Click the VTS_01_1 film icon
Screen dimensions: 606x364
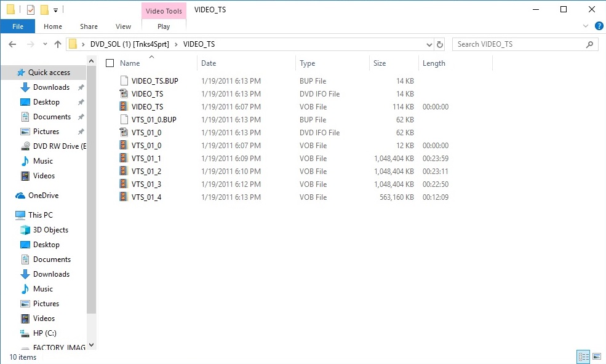coord(123,159)
